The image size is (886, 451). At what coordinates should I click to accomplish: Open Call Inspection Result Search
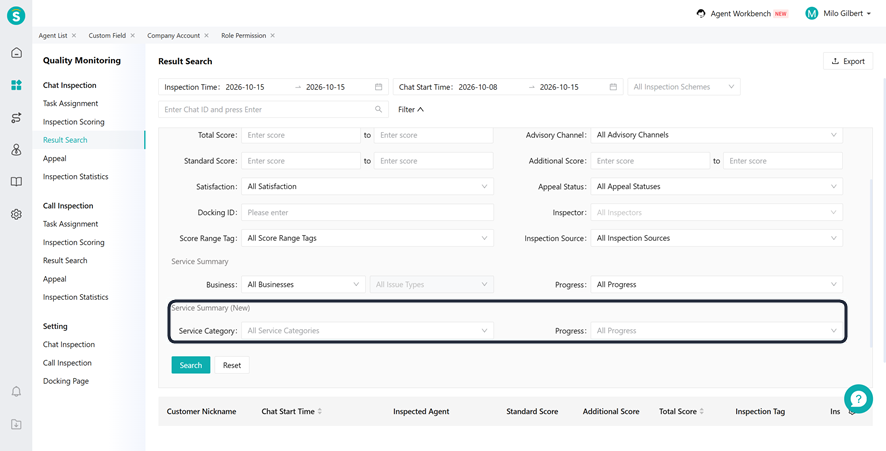(x=65, y=261)
